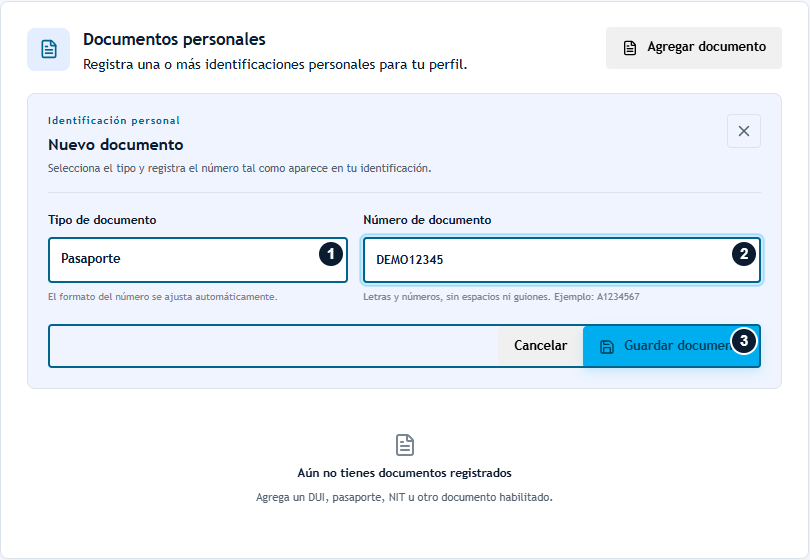Click the Cancelar button
The width and height of the screenshot is (810, 560).
(x=540, y=346)
